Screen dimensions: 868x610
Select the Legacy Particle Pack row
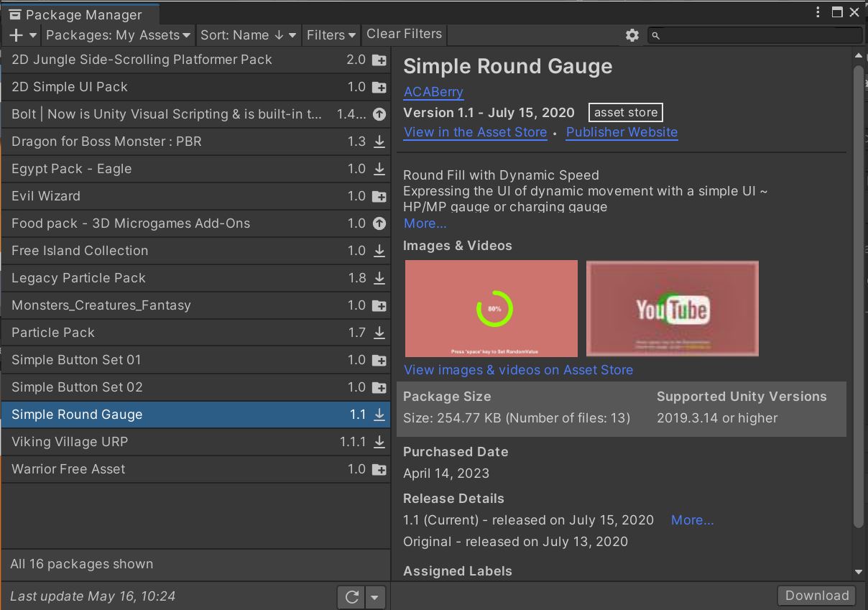pos(195,279)
